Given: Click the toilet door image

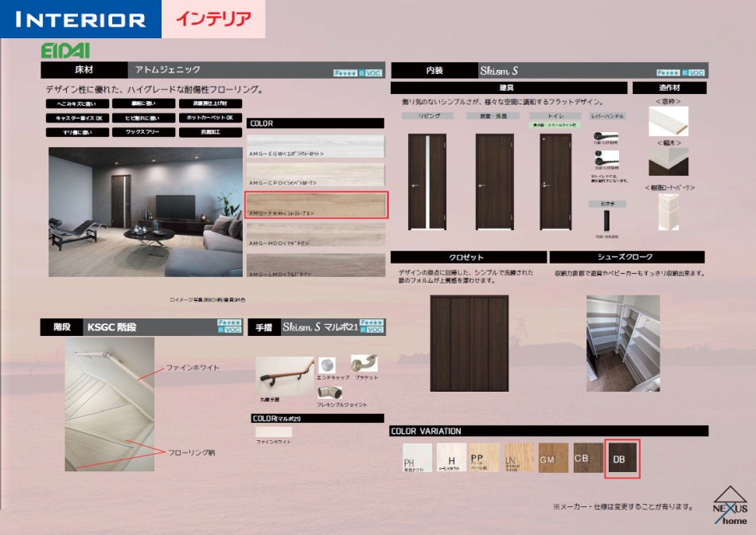Looking at the screenshot, I should click(555, 182).
